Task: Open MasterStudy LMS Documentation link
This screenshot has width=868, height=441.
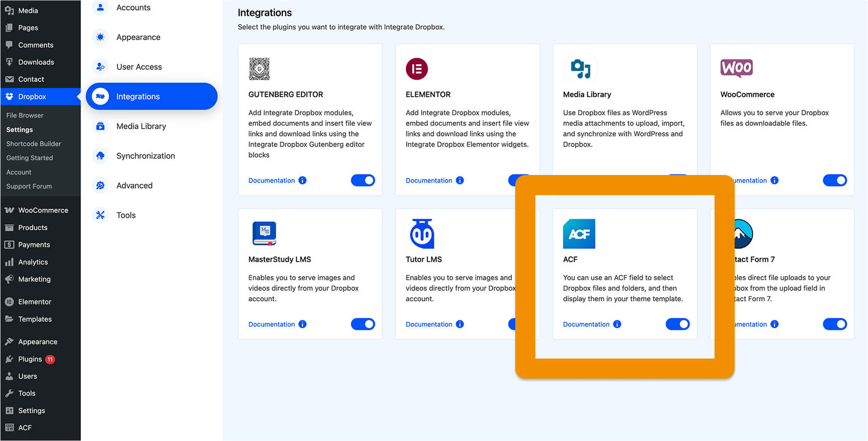Action: click(272, 324)
